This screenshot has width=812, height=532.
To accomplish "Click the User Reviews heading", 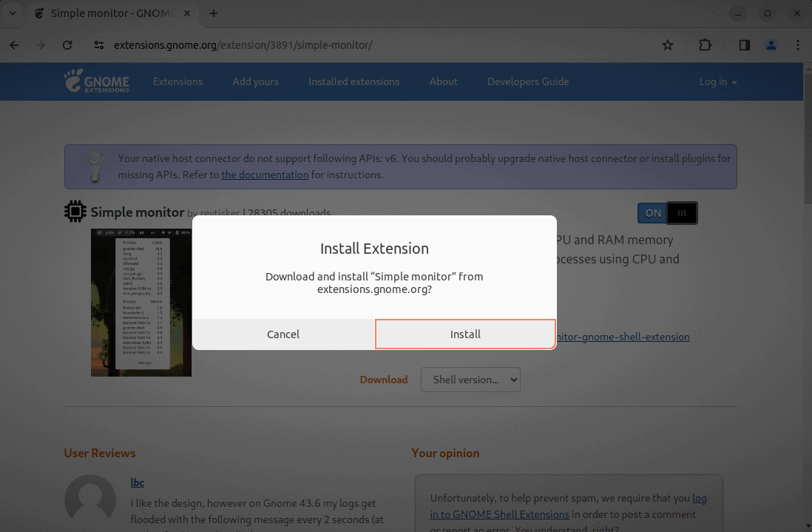I will pyautogui.click(x=100, y=453).
